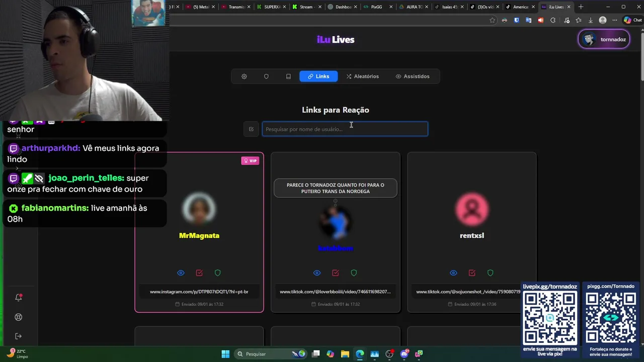This screenshot has width=644, height=362.
Task: Click the help lifebuoy icon in left sidebar
Action: click(x=19, y=317)
